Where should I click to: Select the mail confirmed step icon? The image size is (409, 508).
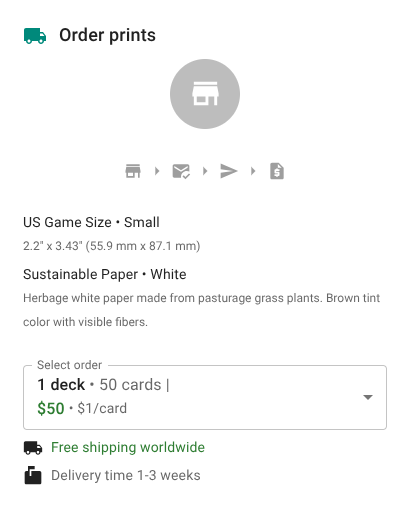point(181,171)
